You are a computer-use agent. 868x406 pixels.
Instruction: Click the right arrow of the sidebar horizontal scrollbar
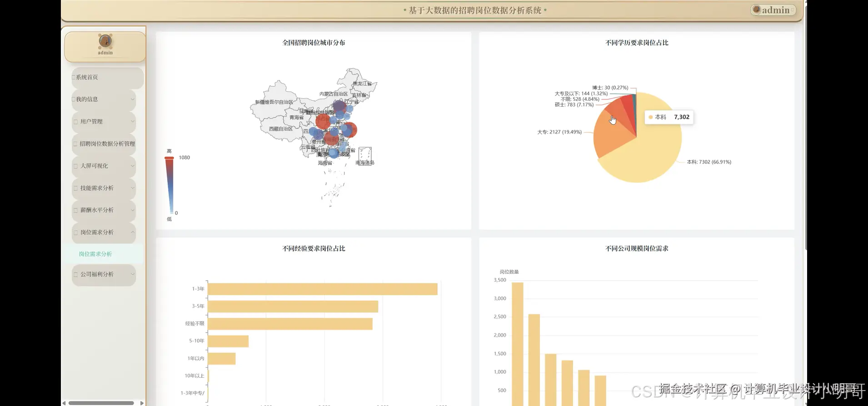142,403
